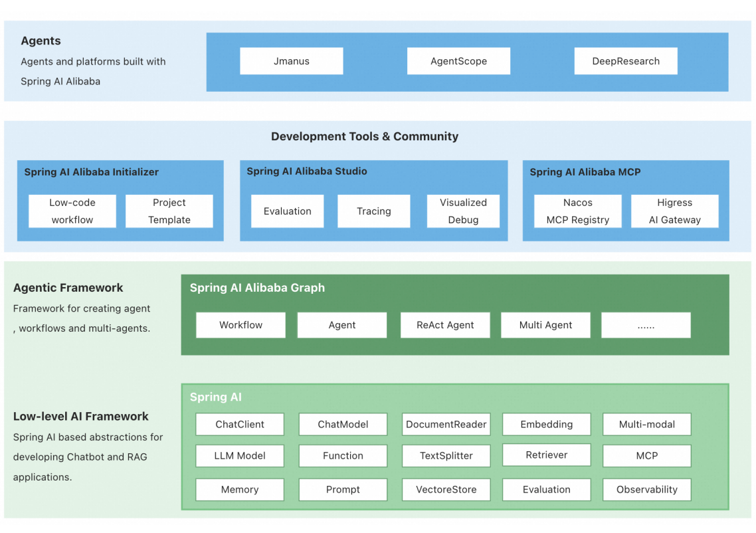Select the Embedding box
The image size is (756, 533).
(546, 424)
